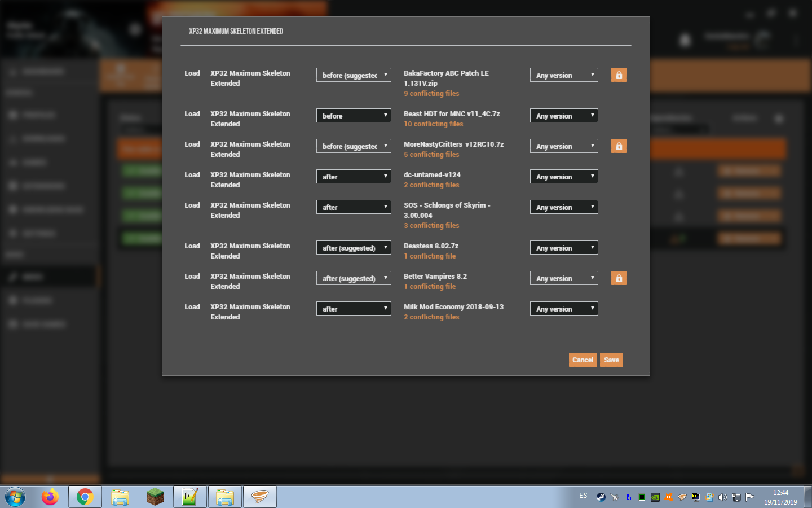This screenshot has height=508, width=812.
Task: Open the load order dropdown for SOS - Schlongs of Skyrim
Action: (x=354, y=207)
